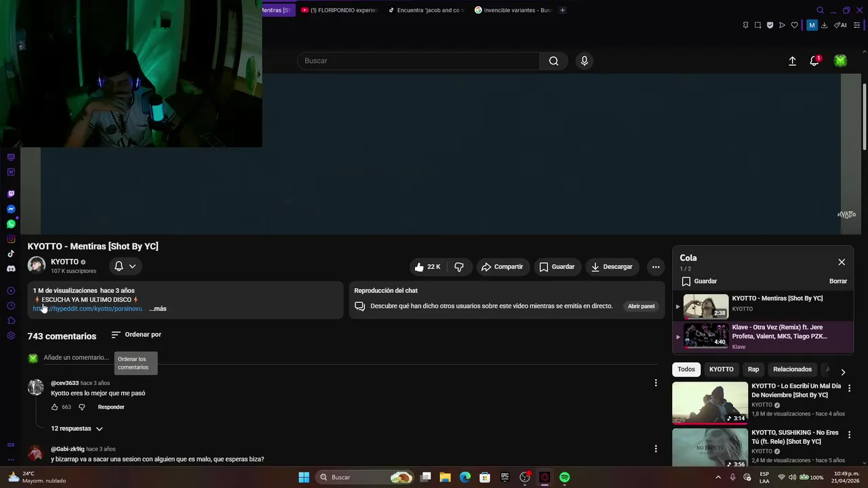Open the Ordenar por comment sorting

pyautogui.click(x=136, y=335)
